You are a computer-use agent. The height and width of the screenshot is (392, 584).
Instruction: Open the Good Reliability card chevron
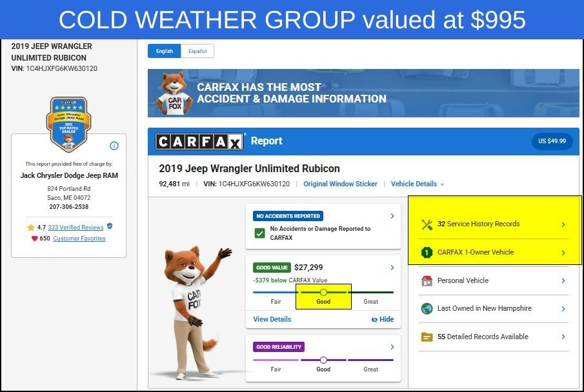click(x=392, y=347)
